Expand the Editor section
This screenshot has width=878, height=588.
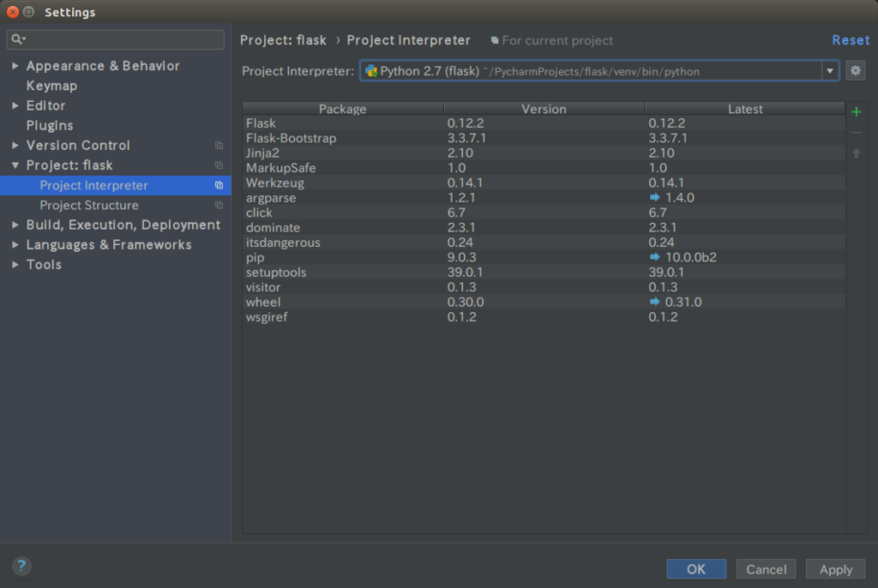coord(15,105)
